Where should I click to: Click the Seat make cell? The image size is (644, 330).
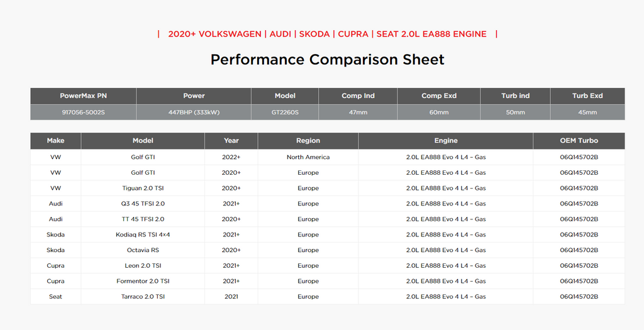click(55, 297)
